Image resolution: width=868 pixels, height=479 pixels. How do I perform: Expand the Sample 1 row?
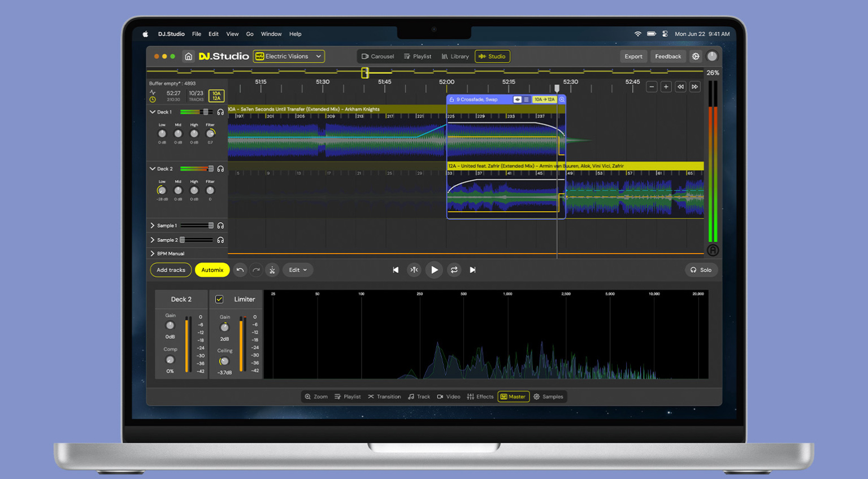point(152,225)
